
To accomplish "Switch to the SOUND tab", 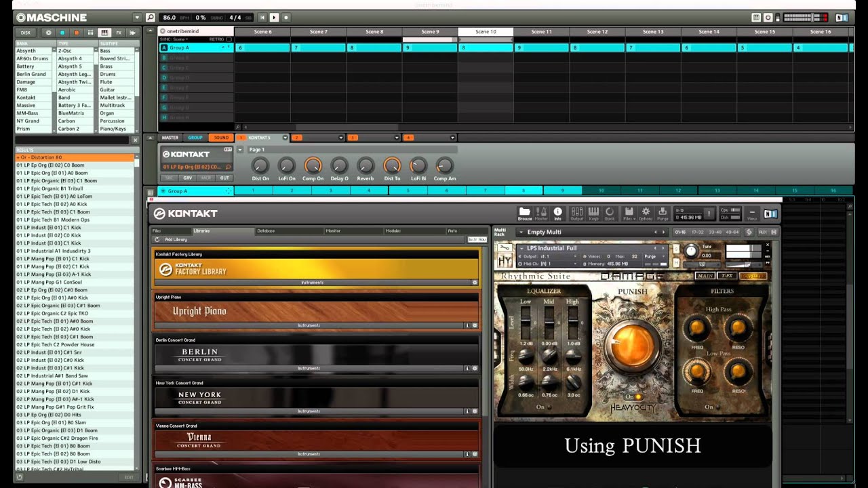I will (x=221, y=138).
